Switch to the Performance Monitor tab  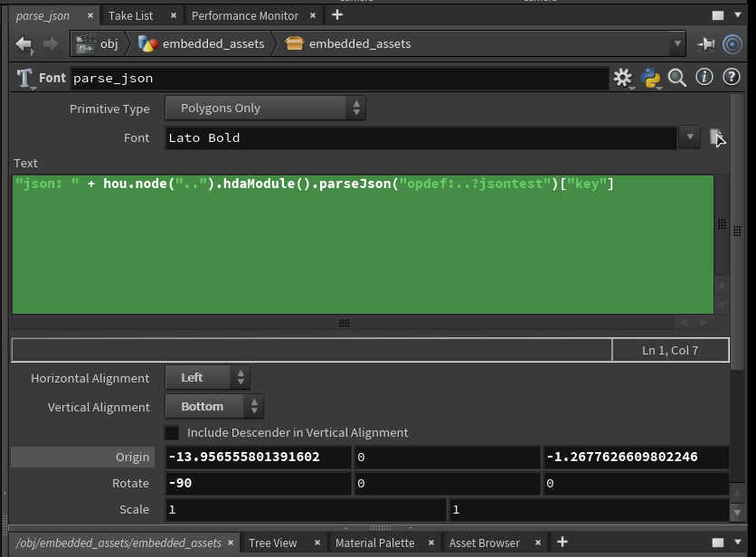(244, 14)
